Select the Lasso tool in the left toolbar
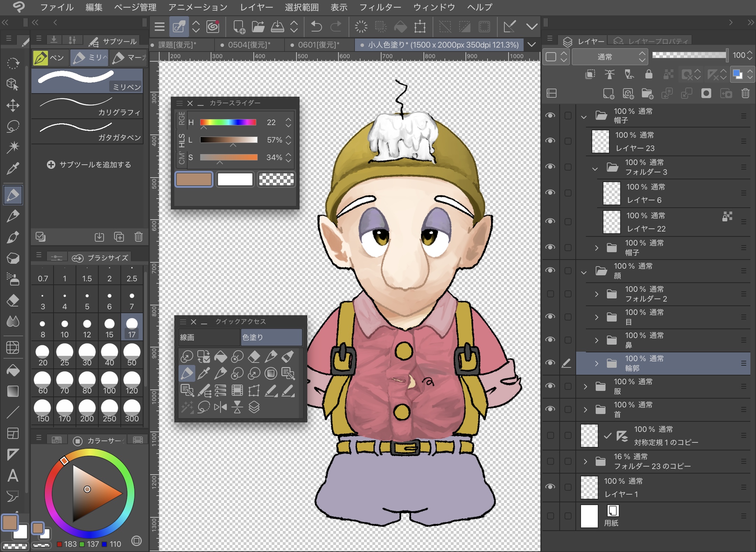 (13, 126)
